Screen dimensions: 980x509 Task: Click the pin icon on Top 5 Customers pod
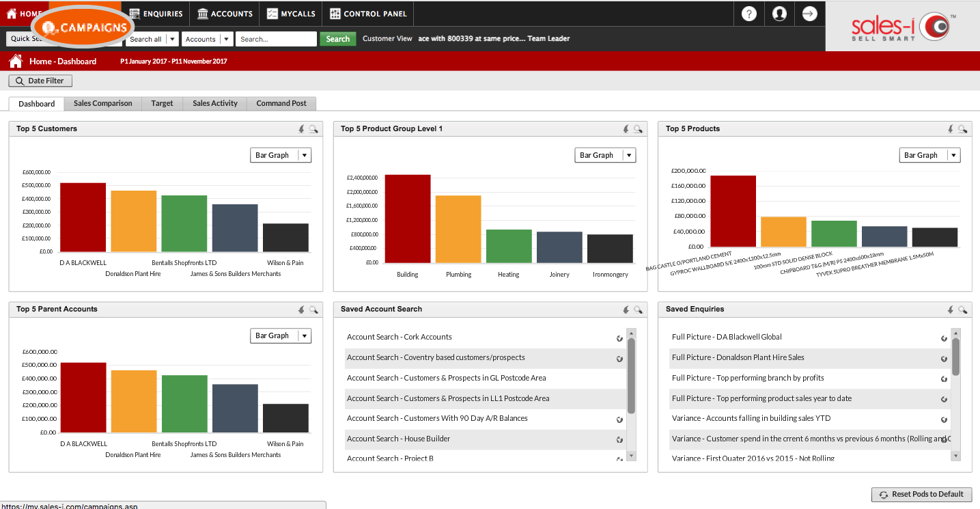pos(302,128)
